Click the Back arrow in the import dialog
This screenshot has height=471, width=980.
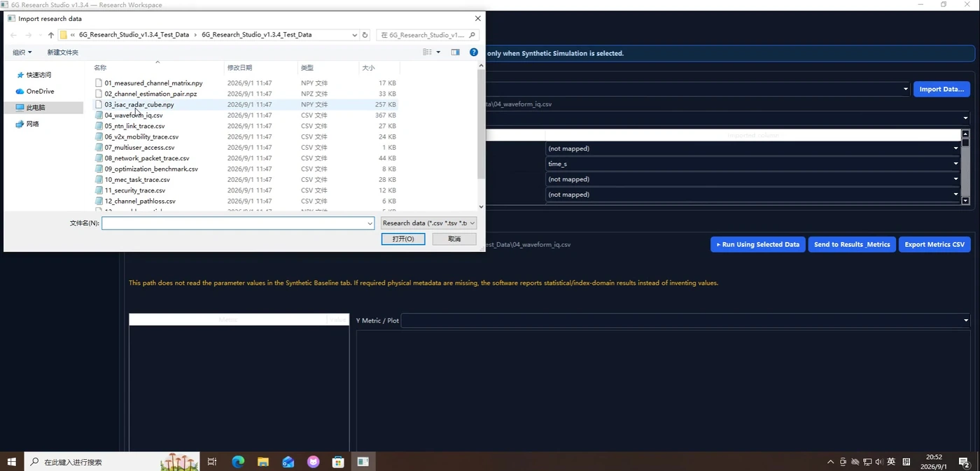[13, 35]
